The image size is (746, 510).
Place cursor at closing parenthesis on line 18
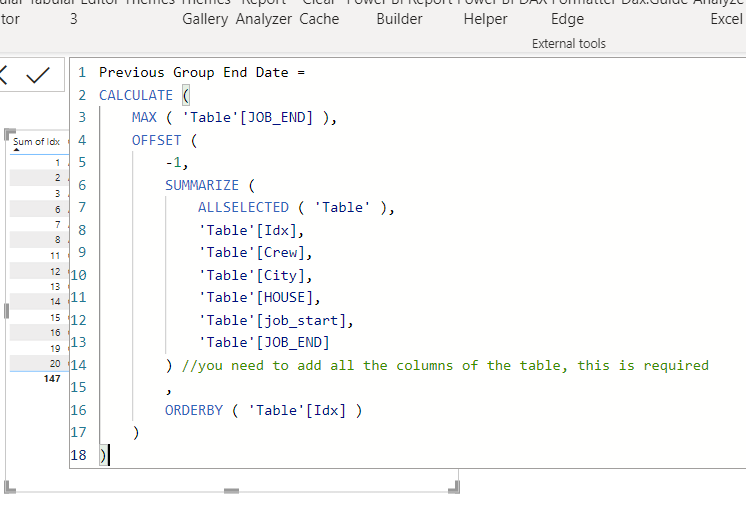pyautogui.click(x=103, y=455)
